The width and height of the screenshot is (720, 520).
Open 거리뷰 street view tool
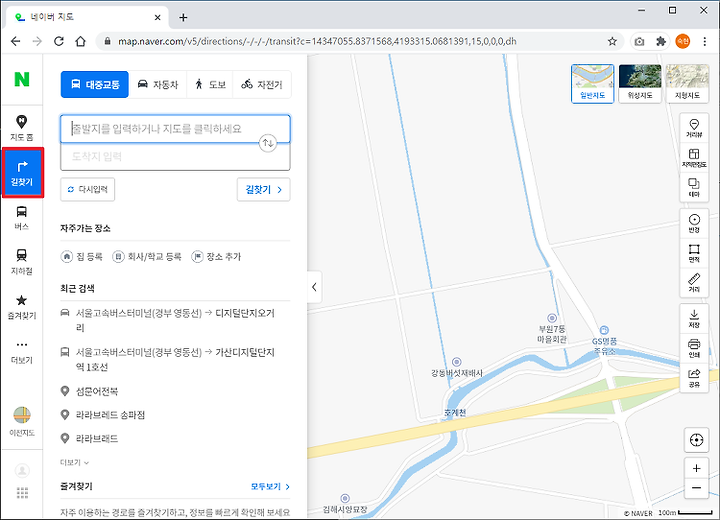694,128
